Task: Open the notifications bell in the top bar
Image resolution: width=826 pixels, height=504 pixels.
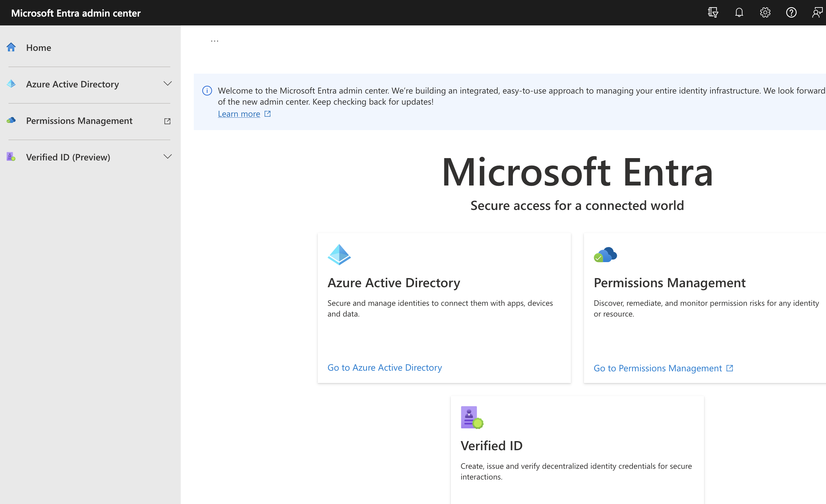Action: pos(739,12)
